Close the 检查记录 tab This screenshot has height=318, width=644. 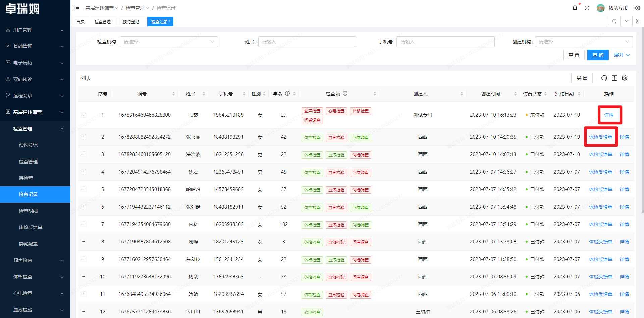pyautogui.click(x=169, y=21)
